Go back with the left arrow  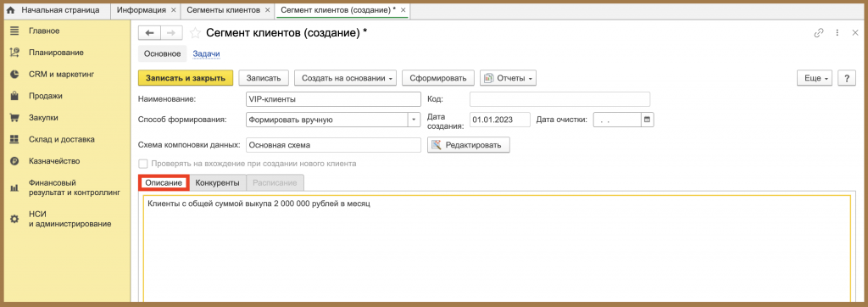click(149, 33)
